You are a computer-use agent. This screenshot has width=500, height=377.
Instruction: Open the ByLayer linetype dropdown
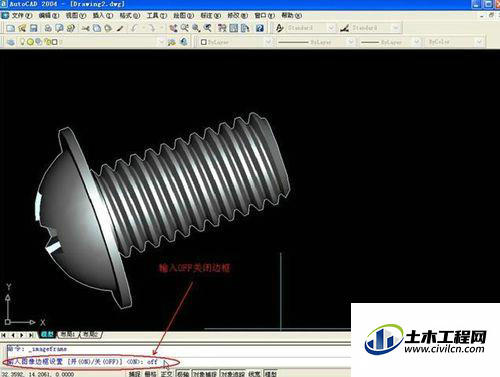[351, 42]
